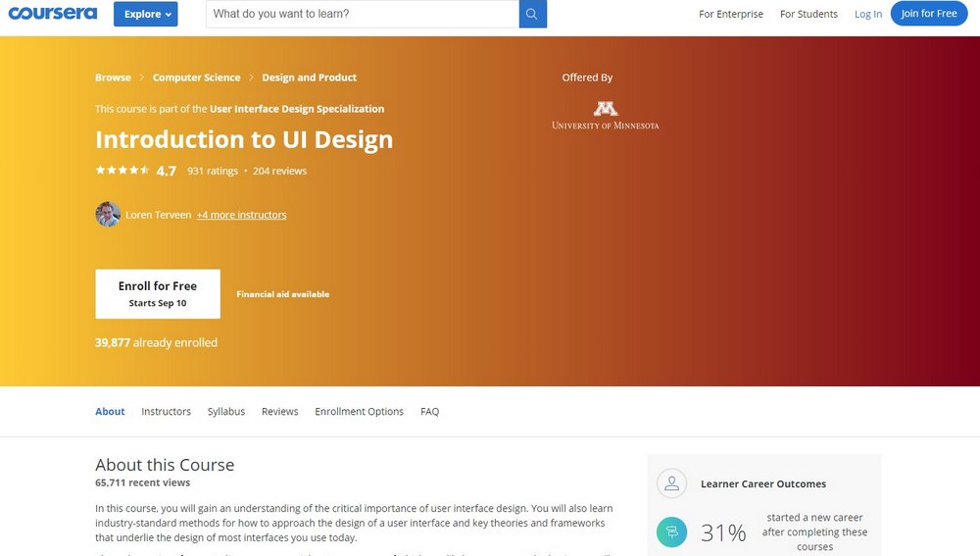Open the User Interface Design Specialization link

[297, 109]
